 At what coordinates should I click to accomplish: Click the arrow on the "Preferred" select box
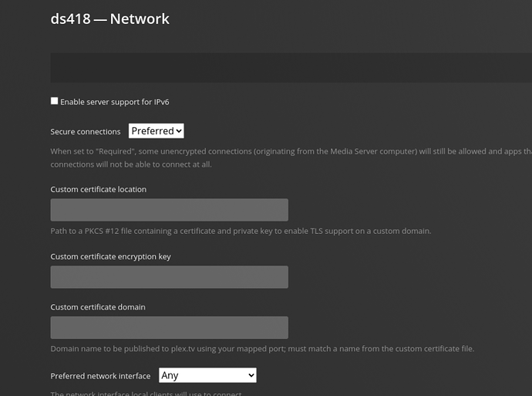179,131
